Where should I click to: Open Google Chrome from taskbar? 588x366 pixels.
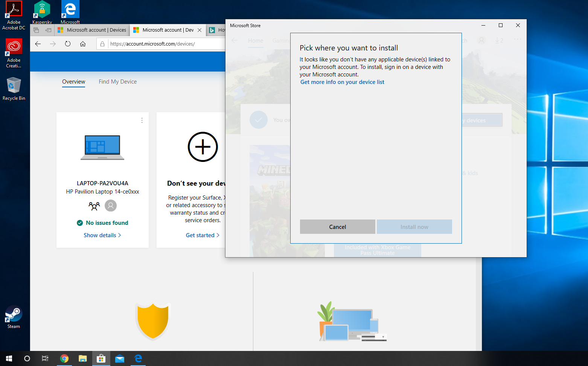click(64, 358)
